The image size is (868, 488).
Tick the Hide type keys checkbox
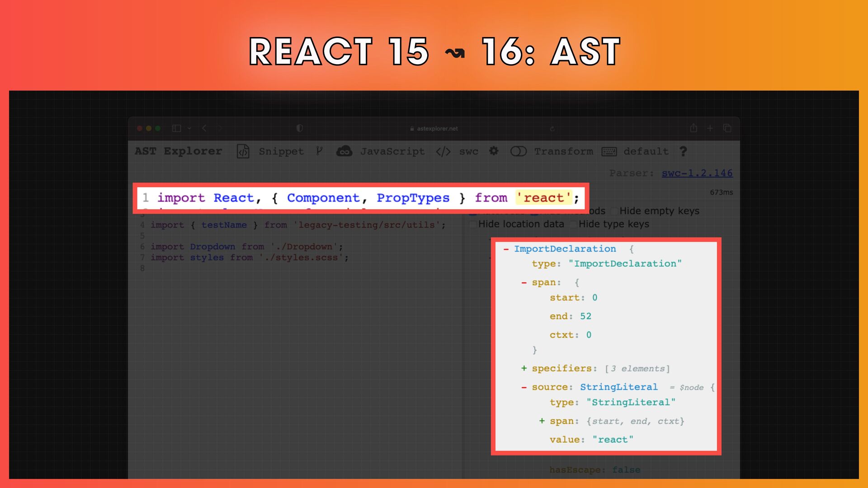(573, 224)
